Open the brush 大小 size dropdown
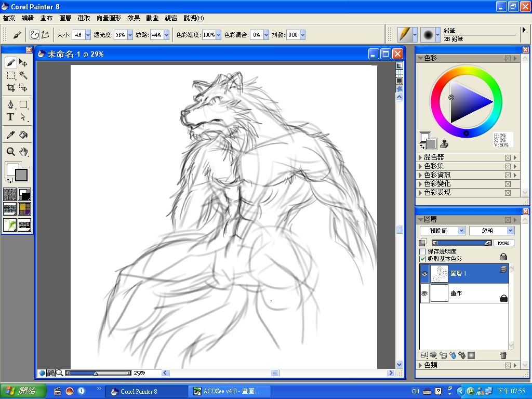Image resolution: width=532 pixels, height=399 pixels. click(x=88, y=35)
